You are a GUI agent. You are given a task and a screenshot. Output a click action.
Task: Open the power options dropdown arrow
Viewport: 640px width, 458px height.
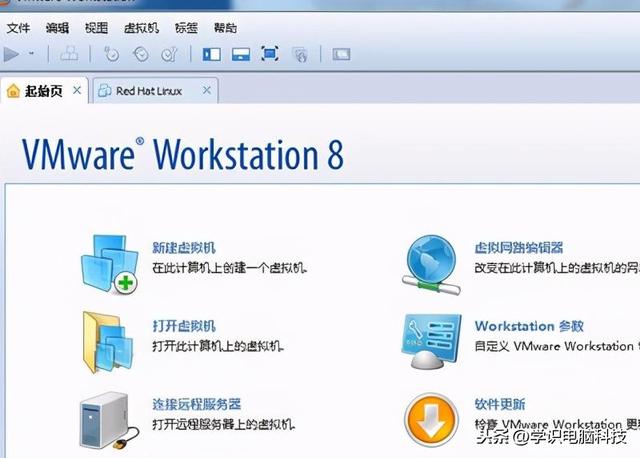[31, 53]
